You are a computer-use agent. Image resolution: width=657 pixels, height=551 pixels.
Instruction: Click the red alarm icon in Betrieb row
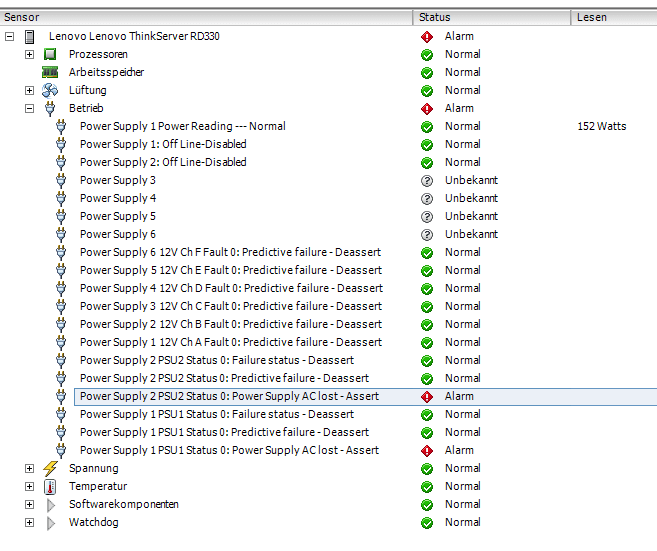coord(427,109)
